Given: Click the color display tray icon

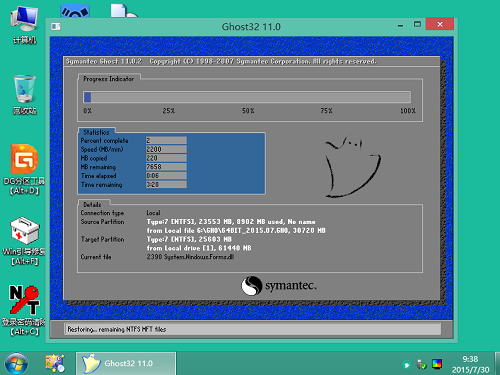Looking at the screenshot, I should [437, 364].
